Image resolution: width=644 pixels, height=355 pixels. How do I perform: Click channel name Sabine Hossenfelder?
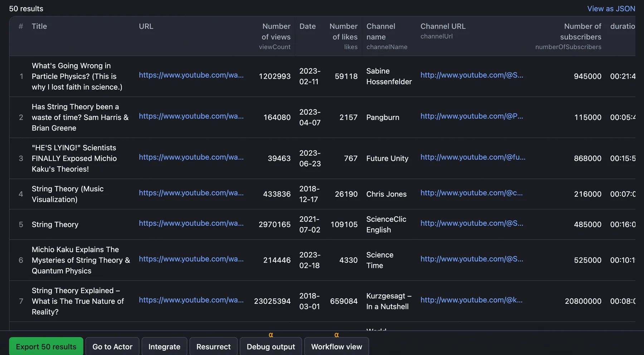(x=389, y=76)
